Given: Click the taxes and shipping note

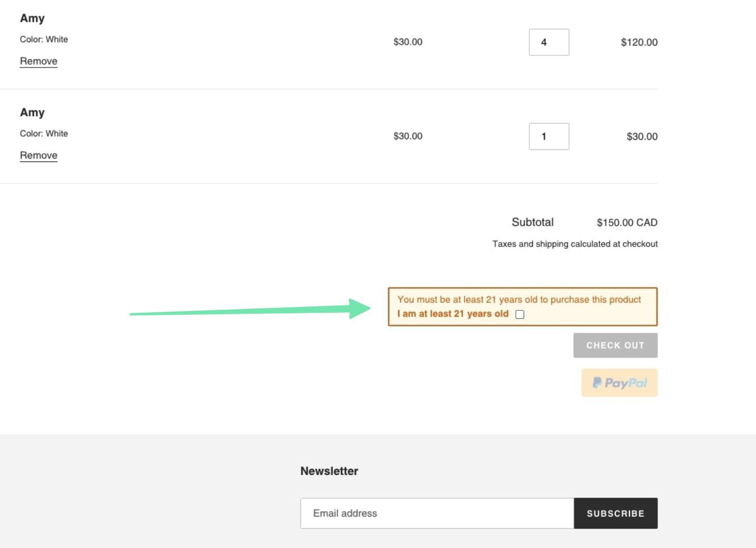Looking at the screenshot, I should (575, 244).
